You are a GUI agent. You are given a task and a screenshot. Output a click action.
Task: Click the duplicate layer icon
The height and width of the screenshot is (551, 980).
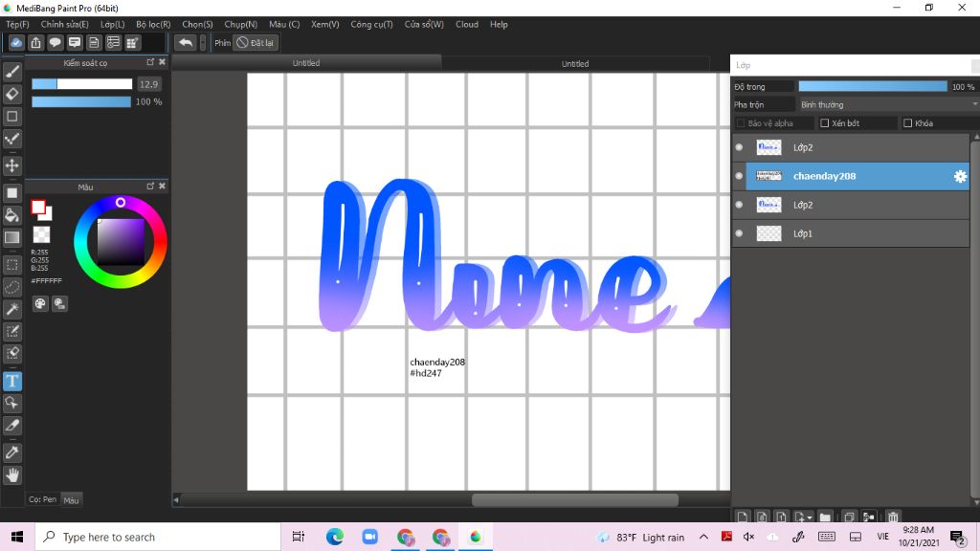tap(849, 517)
